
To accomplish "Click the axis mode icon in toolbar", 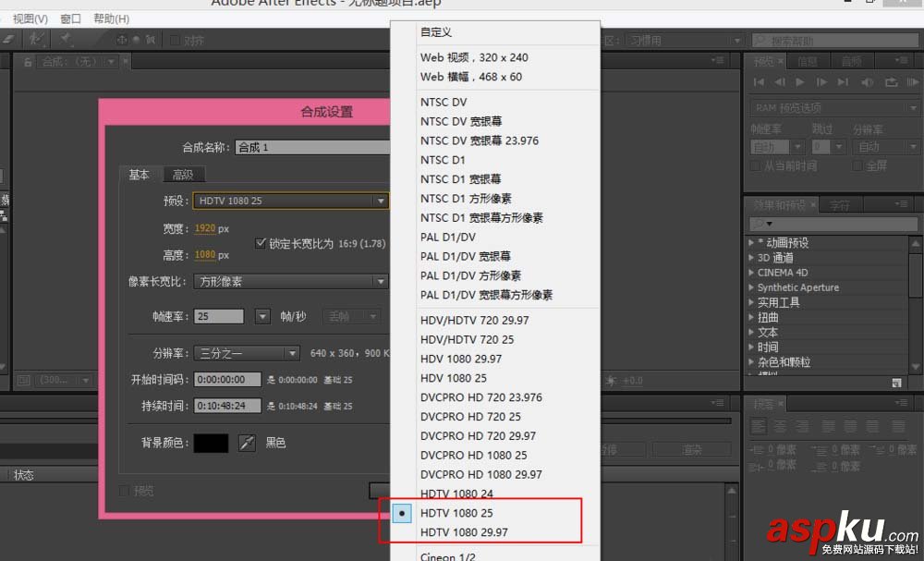I will [122, 40].
